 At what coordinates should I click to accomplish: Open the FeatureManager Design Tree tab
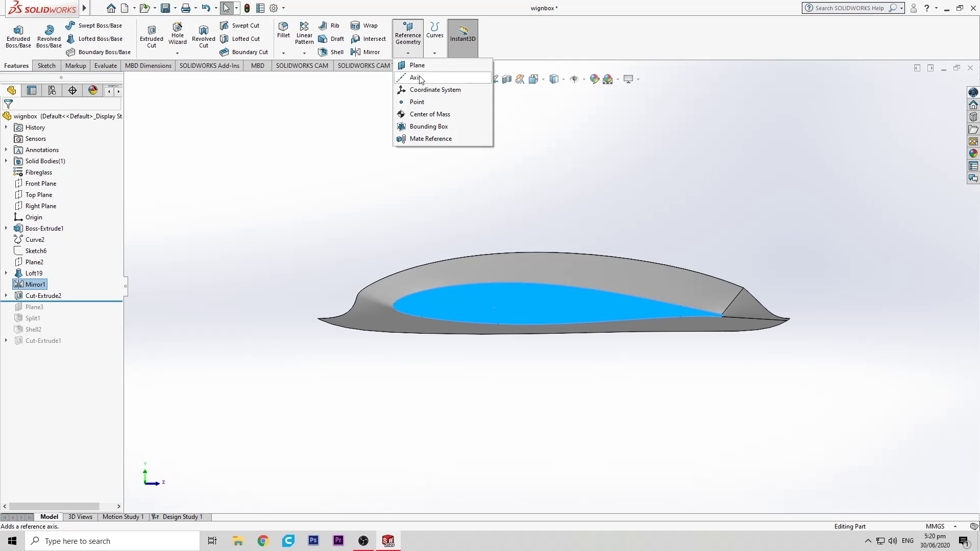coord(11,91)
